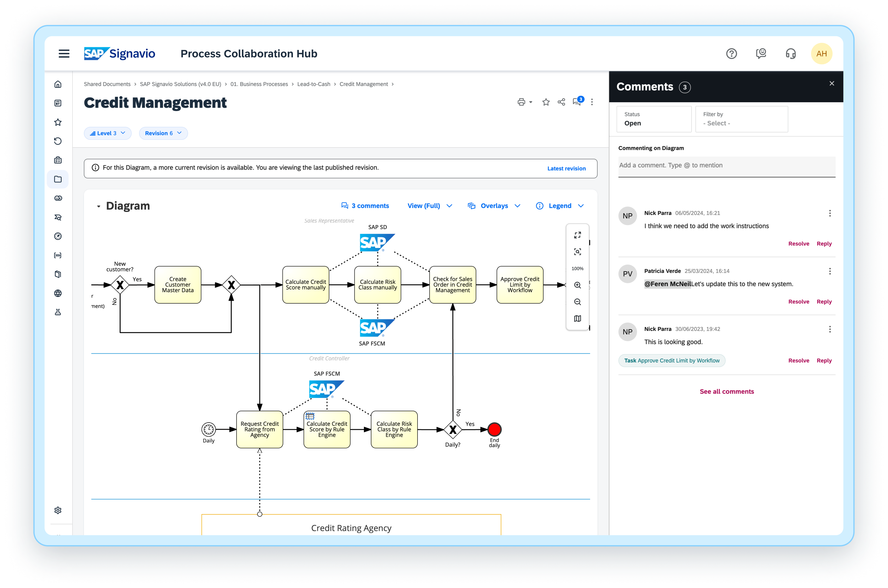This screenshot has width=888, height=588.
Task: Print the diagram using the printer icon
Action: pos(521,102)
